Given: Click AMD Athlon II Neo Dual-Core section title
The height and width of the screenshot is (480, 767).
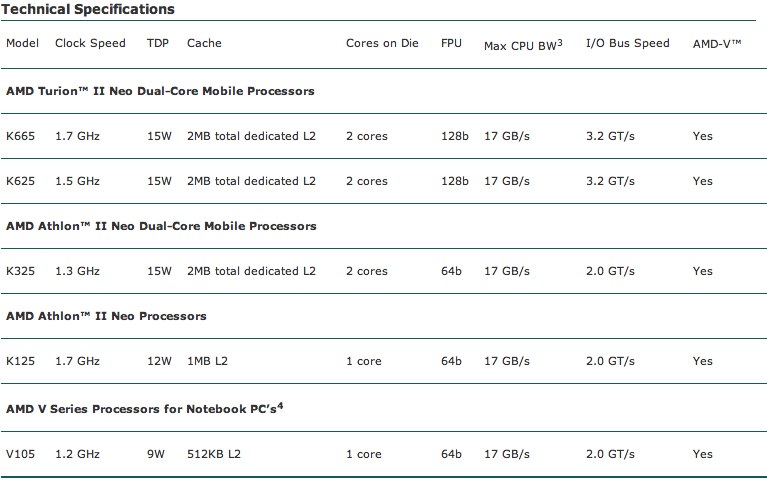Looking at the screenshot, I should (x=161, y=226).
